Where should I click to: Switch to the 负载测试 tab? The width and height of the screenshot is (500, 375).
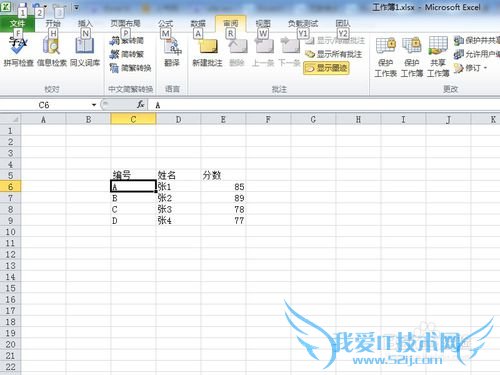click(303, 24)
